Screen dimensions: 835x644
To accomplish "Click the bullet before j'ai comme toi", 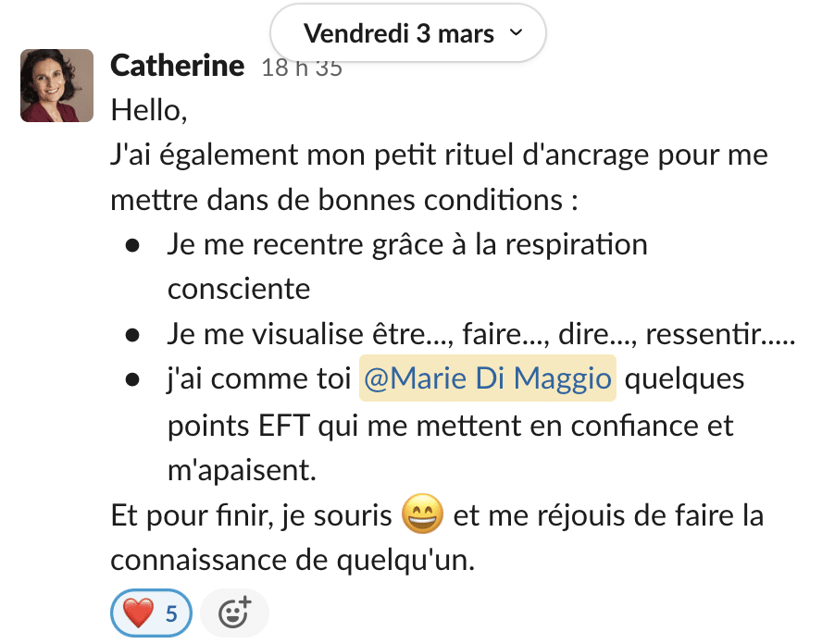I will coord(132,380).
